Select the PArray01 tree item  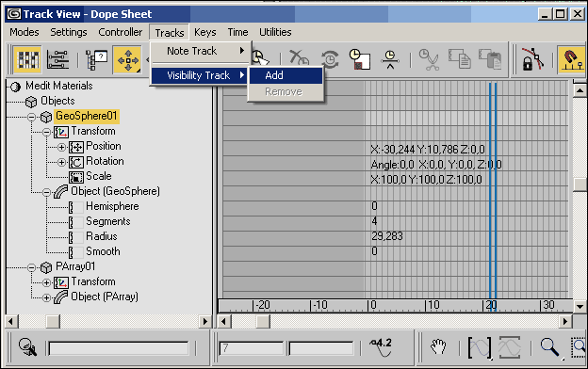(75, 266)
